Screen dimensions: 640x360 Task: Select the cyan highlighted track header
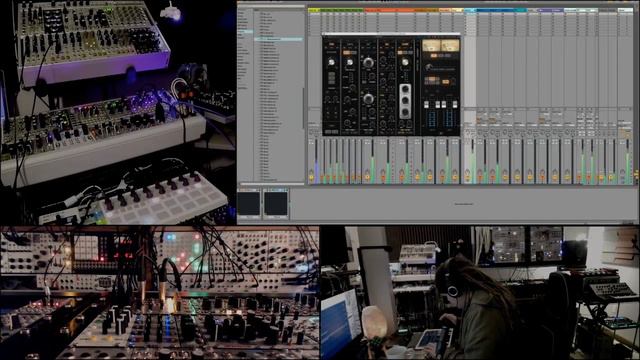click(470, 10)
